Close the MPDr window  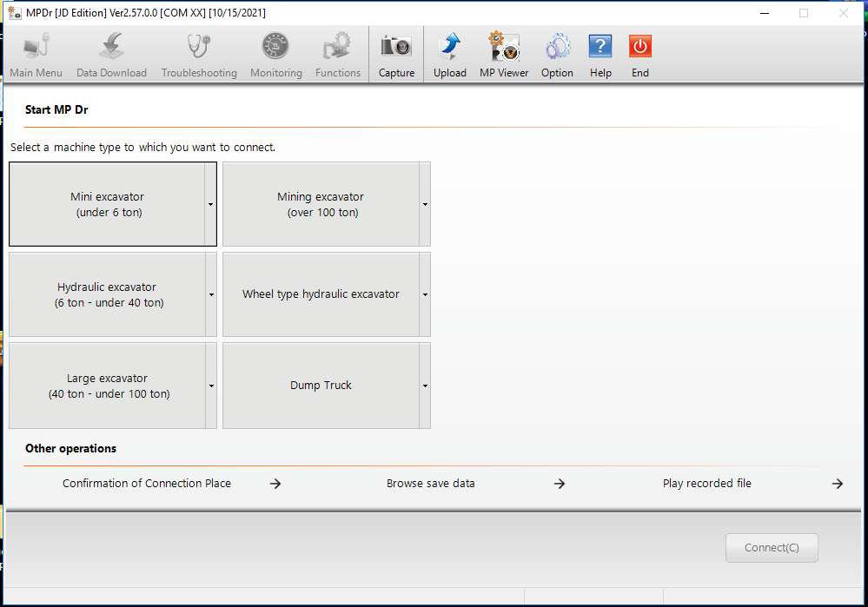pos(844,13)
